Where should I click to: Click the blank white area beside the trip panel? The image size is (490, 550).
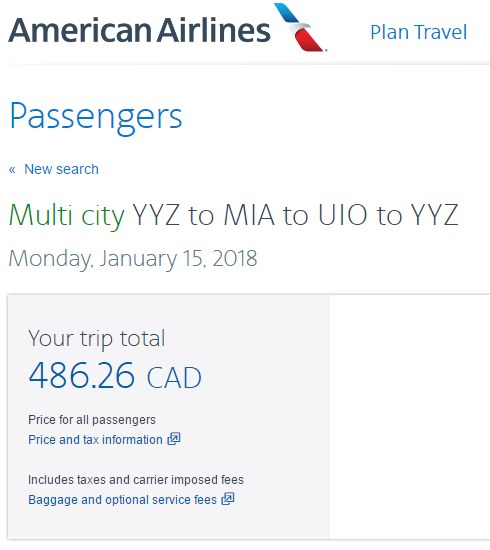[410, 417]
